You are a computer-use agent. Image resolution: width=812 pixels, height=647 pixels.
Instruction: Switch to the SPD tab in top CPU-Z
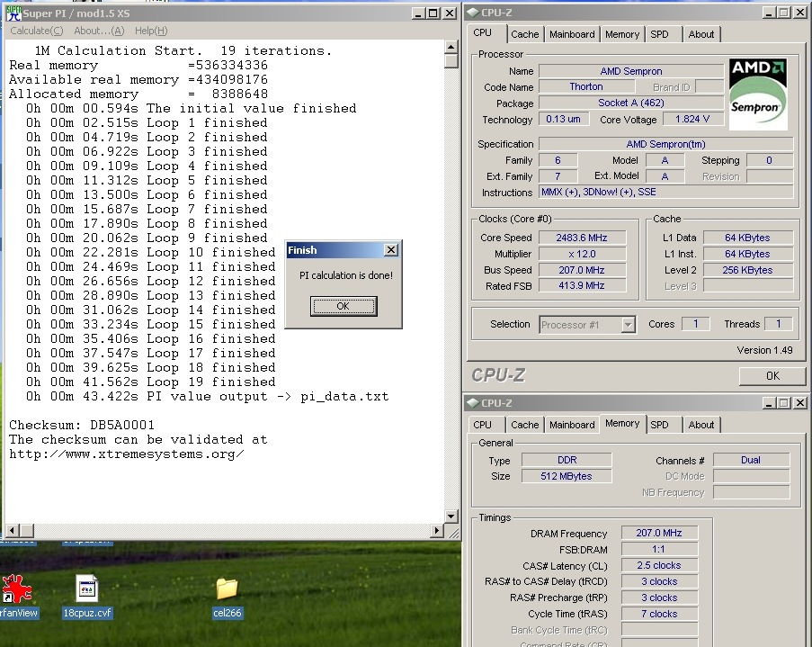click(x=659, y=34)
